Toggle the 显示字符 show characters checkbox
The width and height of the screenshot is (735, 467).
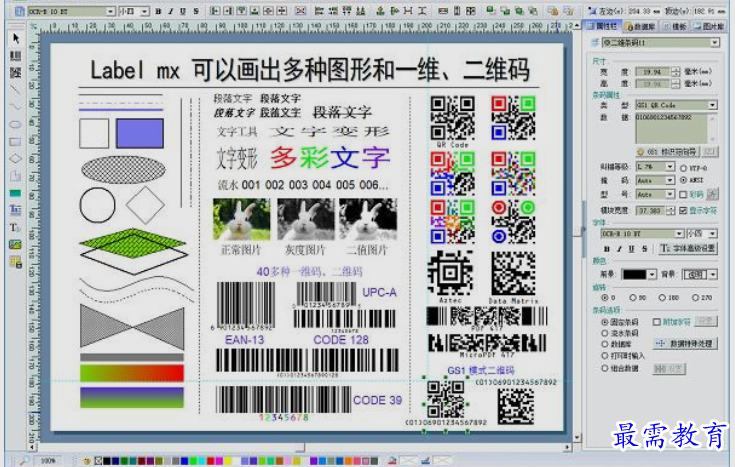(683, 210)
